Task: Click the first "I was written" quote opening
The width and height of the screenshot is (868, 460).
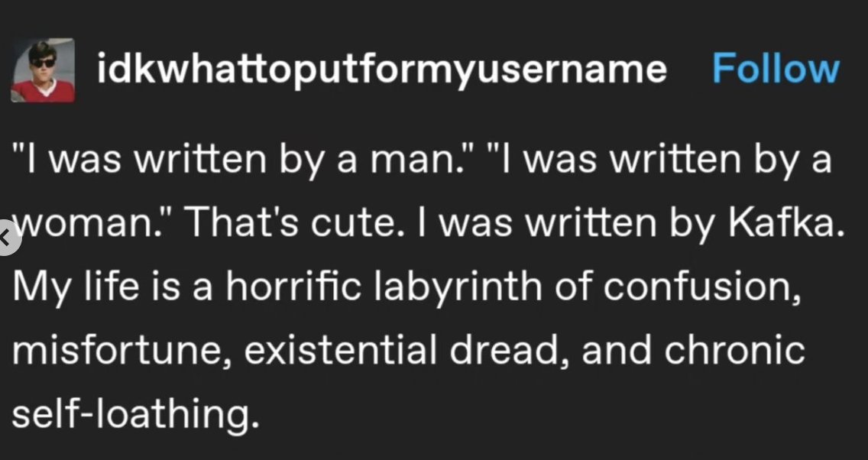Action: 140,160
